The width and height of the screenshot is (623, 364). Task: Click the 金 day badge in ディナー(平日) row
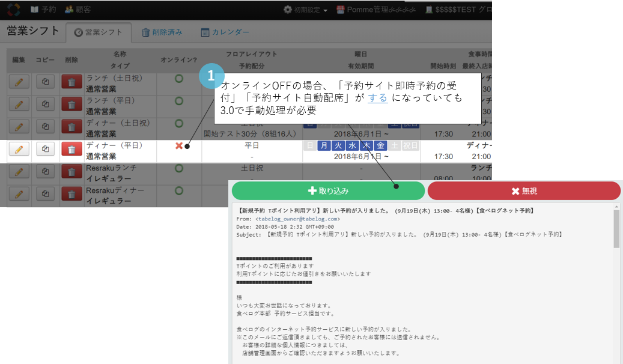click(x=381, y=146)
